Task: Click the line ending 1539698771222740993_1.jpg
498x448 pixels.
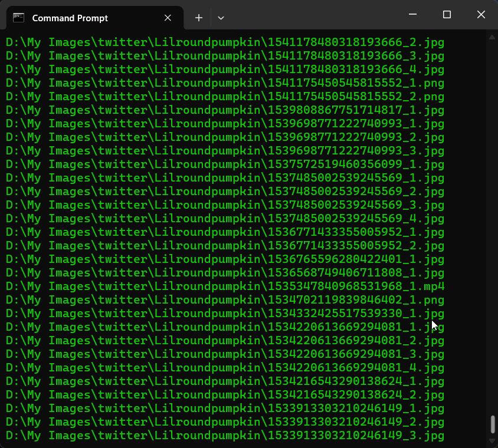Action: [x=225, y=124]
